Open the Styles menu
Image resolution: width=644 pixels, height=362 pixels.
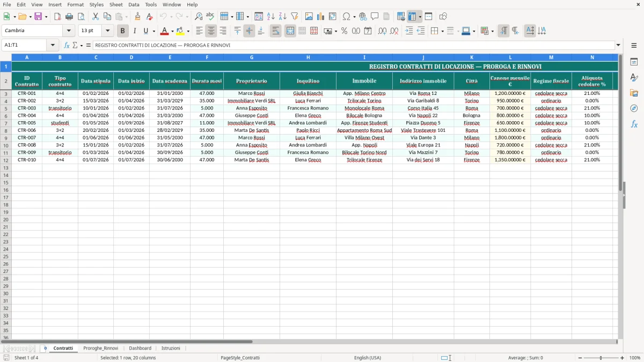97,4
